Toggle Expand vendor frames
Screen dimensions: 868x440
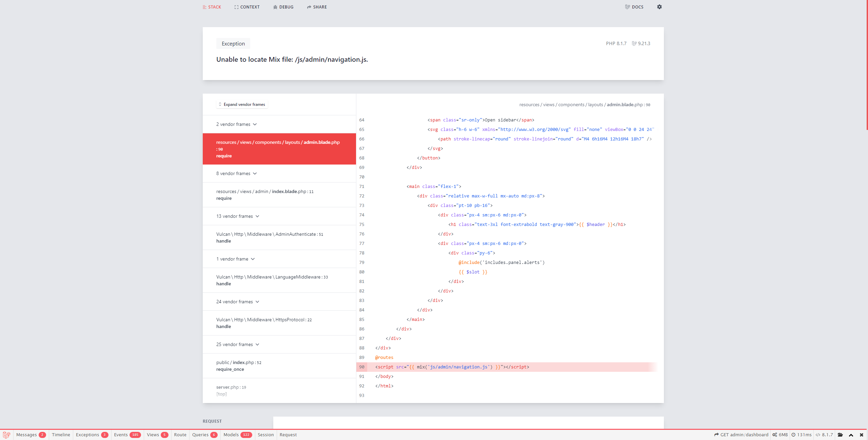[242, 104]
